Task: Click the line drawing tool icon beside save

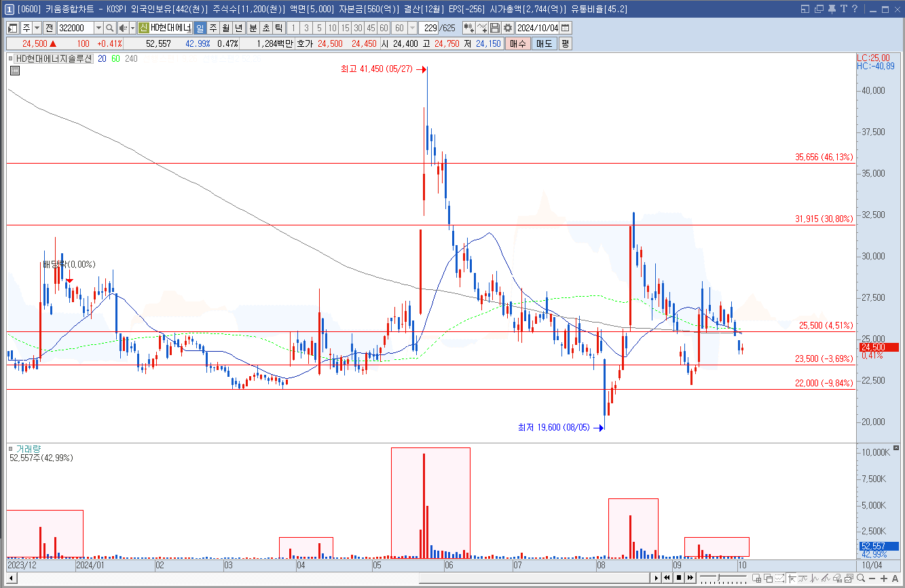Action: pos(482,28)
